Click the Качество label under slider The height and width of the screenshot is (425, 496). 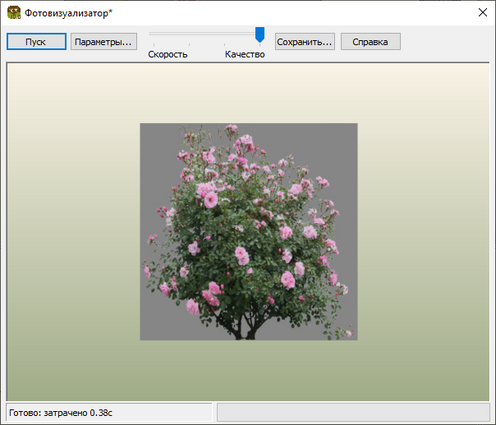point(245,54)
